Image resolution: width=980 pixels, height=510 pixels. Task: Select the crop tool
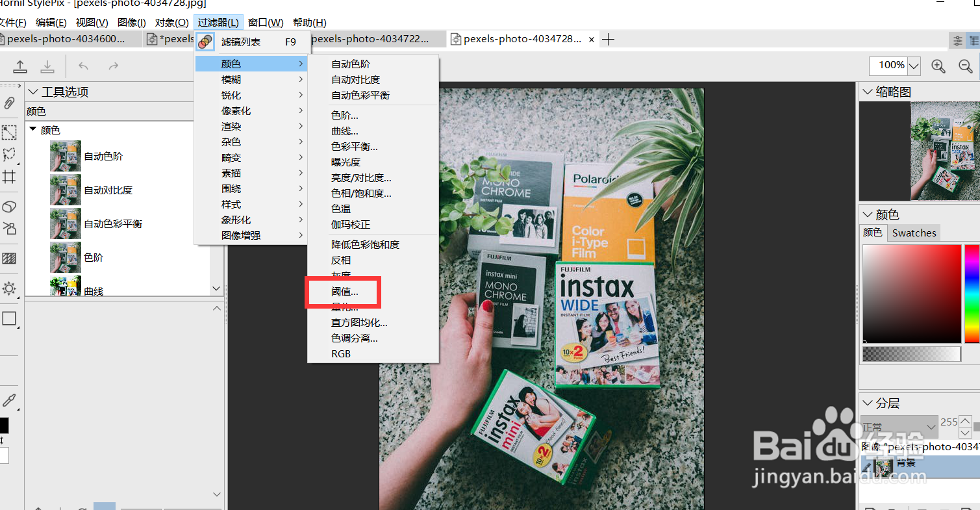click(9, 177)
